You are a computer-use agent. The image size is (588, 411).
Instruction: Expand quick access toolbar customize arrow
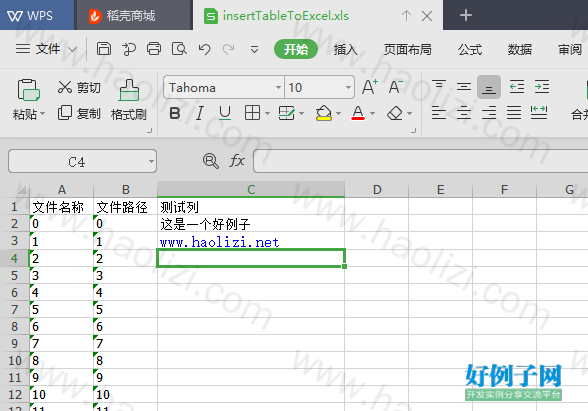(254, 49)
